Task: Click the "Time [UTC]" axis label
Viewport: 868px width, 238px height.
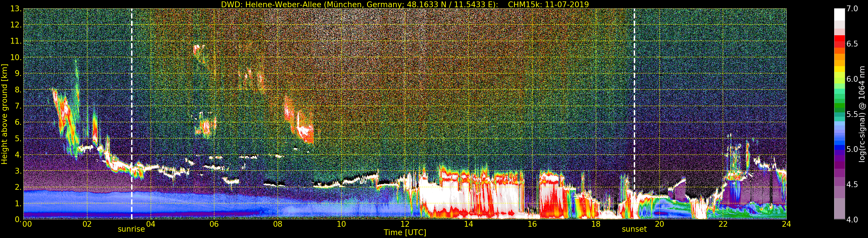Action: [405, 233]
